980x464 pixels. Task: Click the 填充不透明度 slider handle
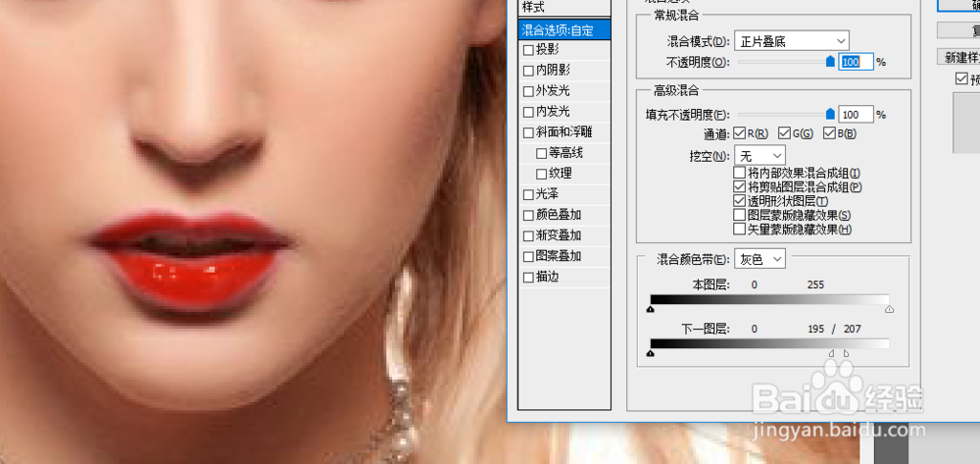coord(830,114)
